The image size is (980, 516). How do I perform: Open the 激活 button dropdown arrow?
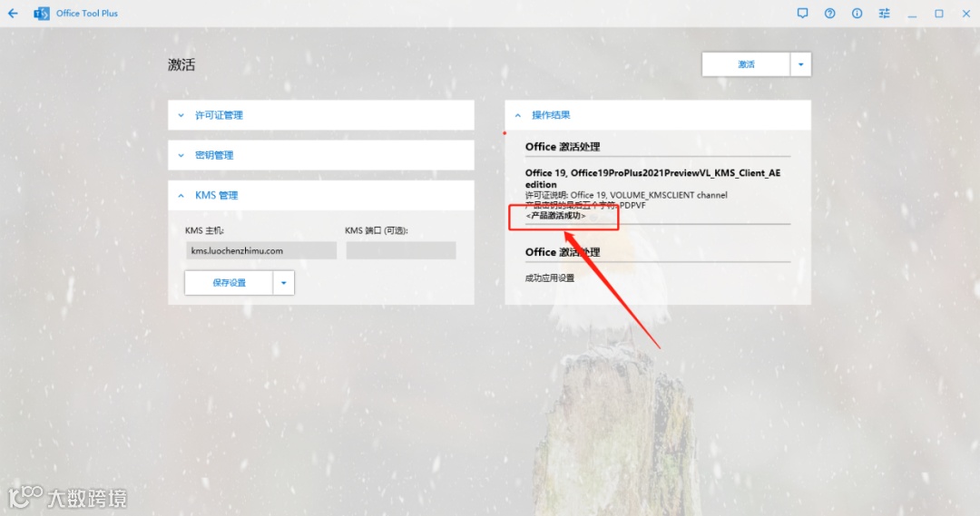(x=800, y=64)
